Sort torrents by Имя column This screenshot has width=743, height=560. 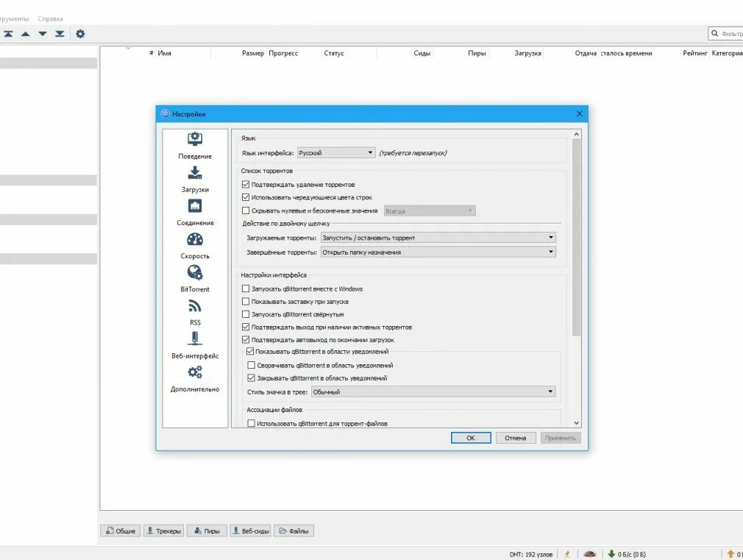(183, 53)
